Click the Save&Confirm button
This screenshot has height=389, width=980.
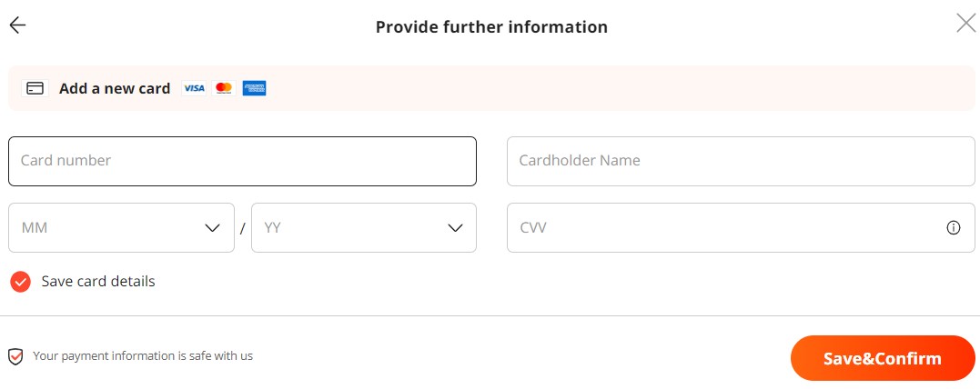[883, 358]
